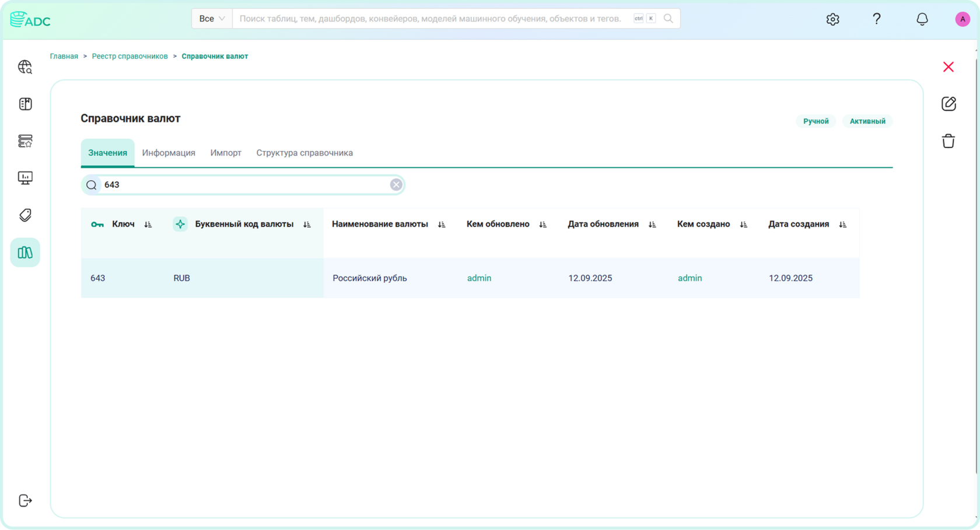This screenshot has height=530, width=980.
Task: Sort by Кем создано column
Action: click(744, 224)
